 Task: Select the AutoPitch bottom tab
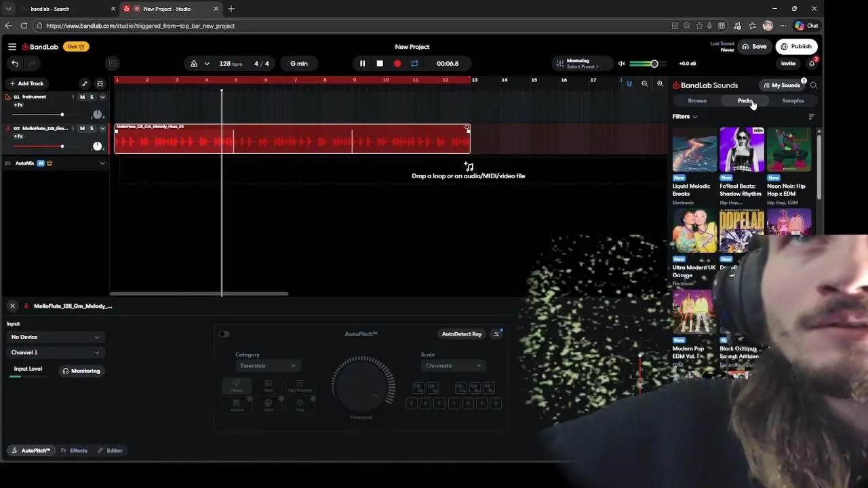pyautogui.click(x=31, y=451)
